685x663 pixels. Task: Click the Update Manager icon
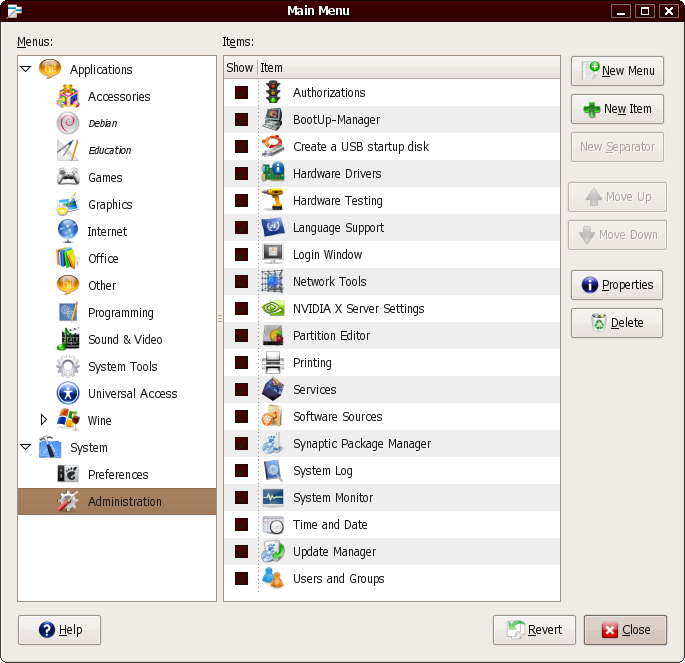pos(273,551)
